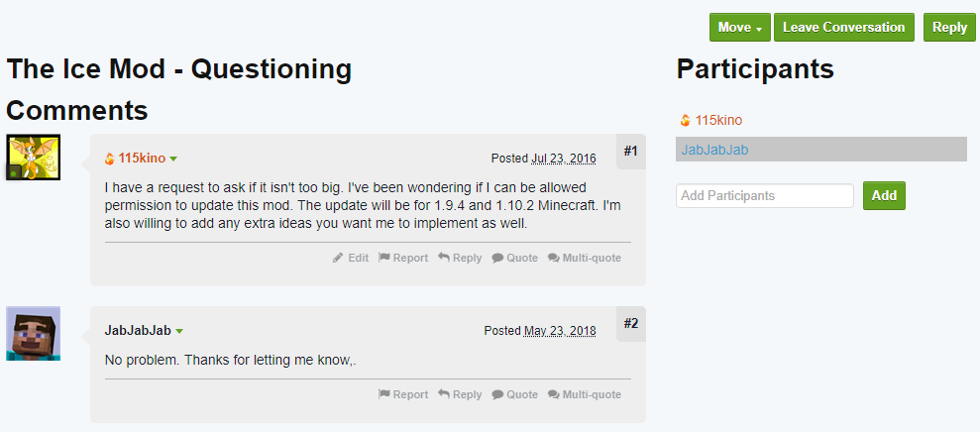
Task: Click the Add participant button
Action: coord(884,195)
